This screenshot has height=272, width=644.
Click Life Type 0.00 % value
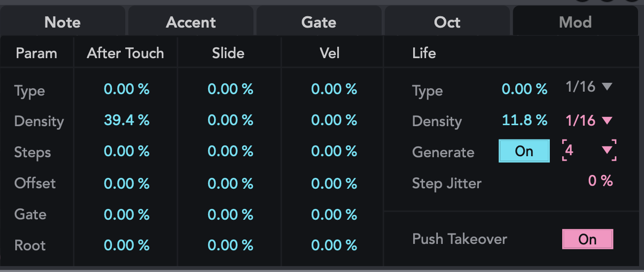[524, 90]
